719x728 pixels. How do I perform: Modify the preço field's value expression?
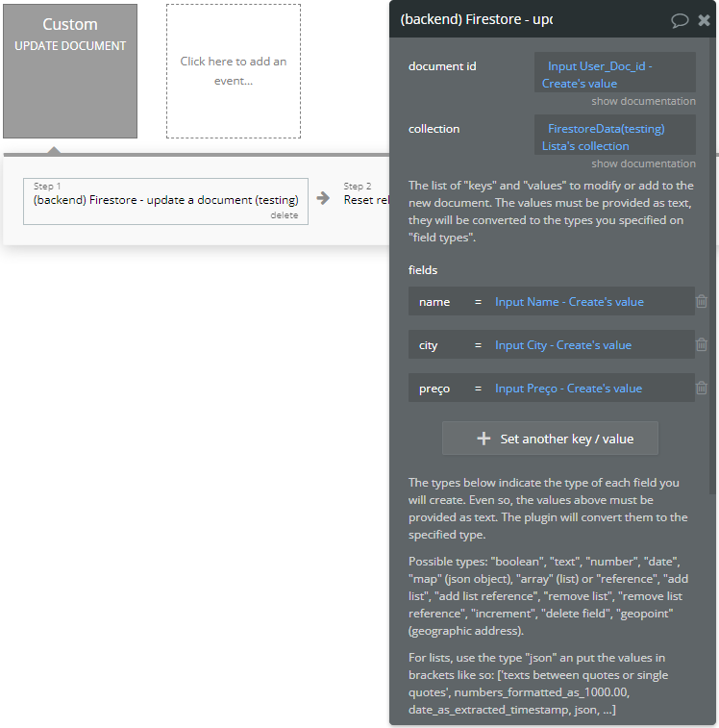(x=568, y=389)
